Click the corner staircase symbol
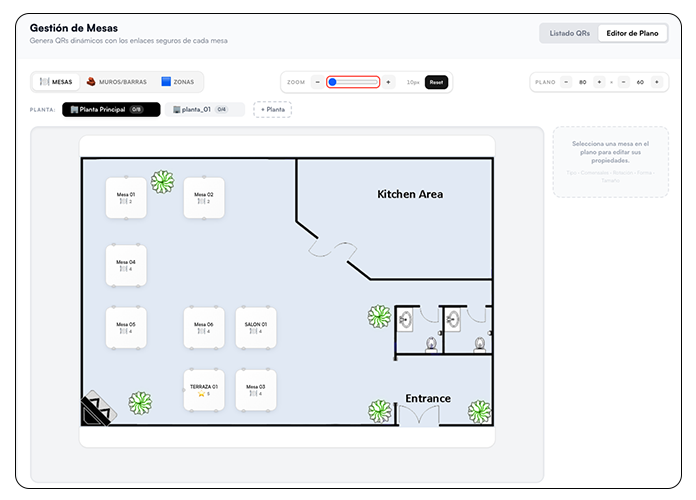The image size is (696, 500). 98,409
